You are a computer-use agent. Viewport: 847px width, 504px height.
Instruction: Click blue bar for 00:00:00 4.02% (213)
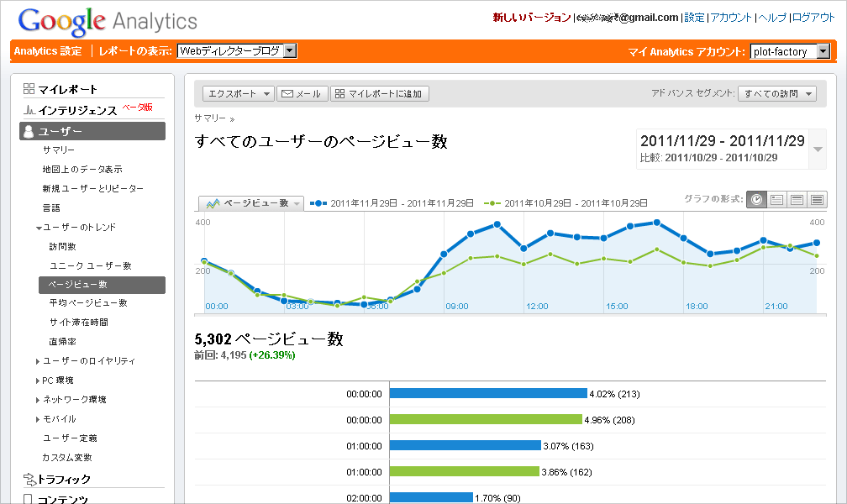click(487, 393)
